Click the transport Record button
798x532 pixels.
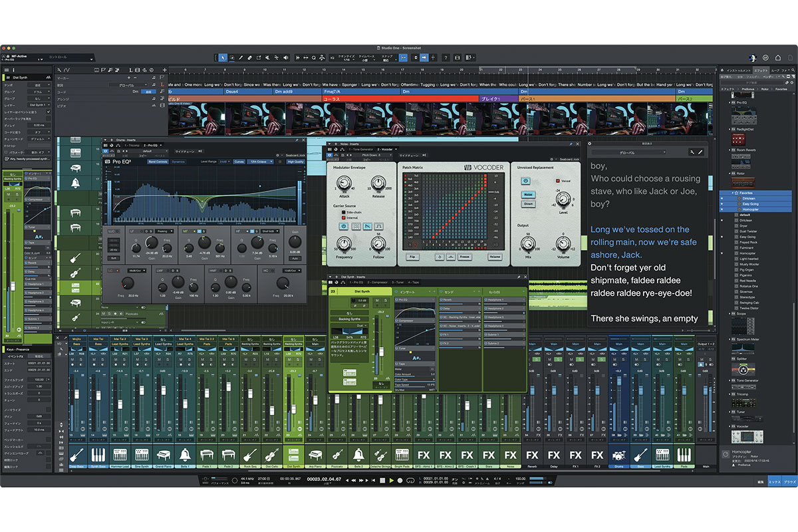[400, 480]
